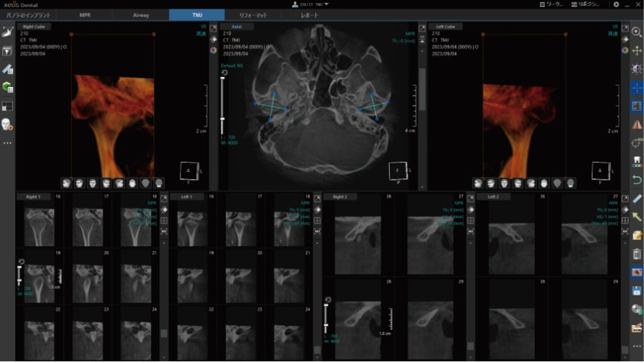
Task: Open the patient 210 CT TMJ dropdown
Action: point(311,5)
